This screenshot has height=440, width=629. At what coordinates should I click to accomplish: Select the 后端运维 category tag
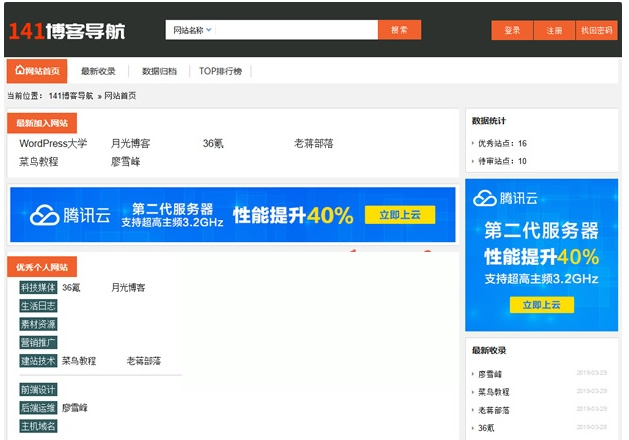[x=39, y=408]
